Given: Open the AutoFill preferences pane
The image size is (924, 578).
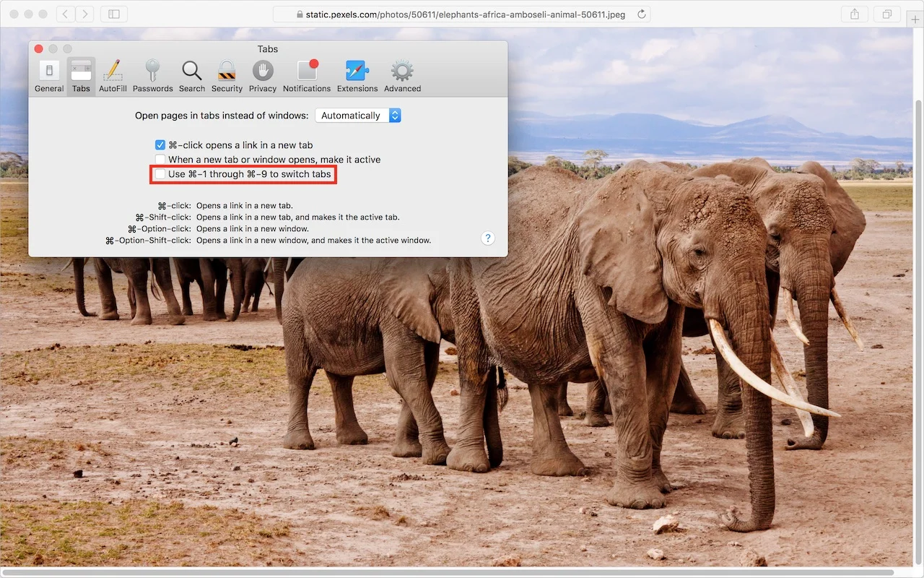Looking at the screenshot, I should 113,76.
